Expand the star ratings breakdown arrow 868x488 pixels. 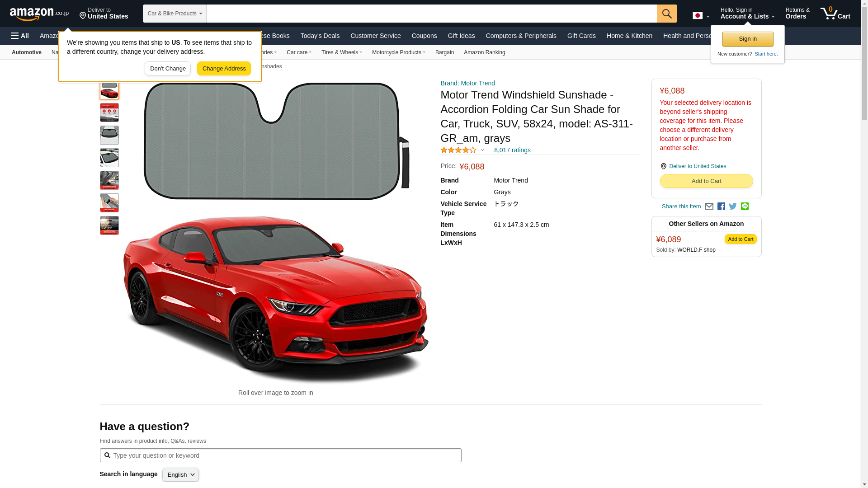[x=482, y=150]
